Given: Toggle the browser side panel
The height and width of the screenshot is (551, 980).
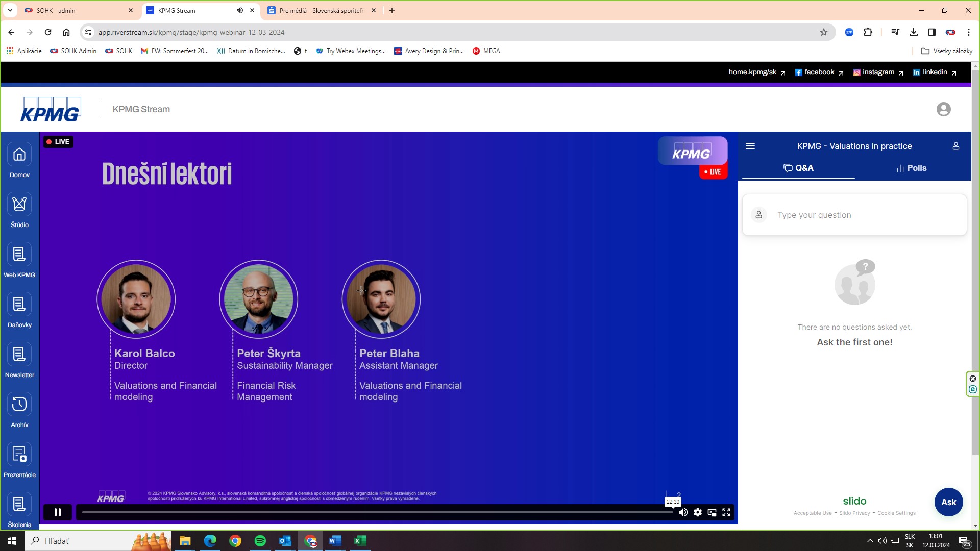Looking at the screenshot, I should [x=932, y=32].
